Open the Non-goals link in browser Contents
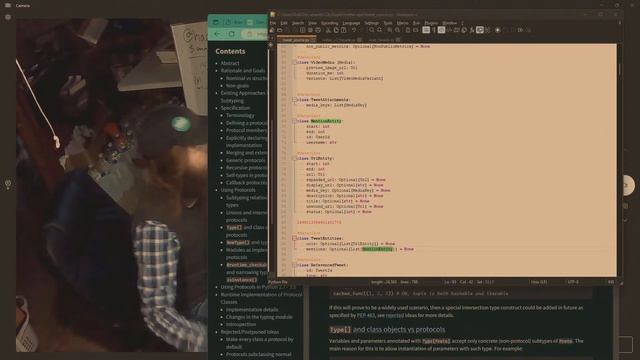Image resolution: width=640 pixels, height=360 pixels. point(238,86)
